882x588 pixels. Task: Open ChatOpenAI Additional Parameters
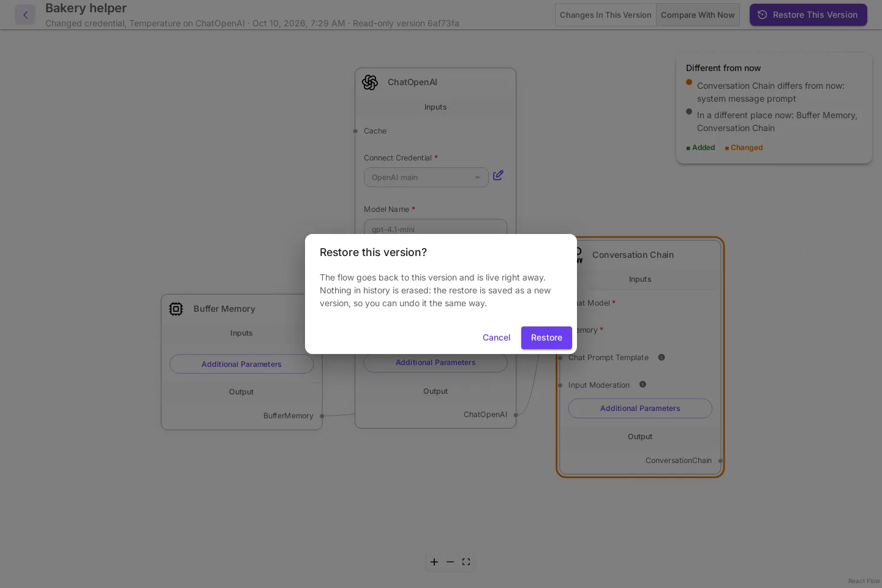[x=435, y=363]
